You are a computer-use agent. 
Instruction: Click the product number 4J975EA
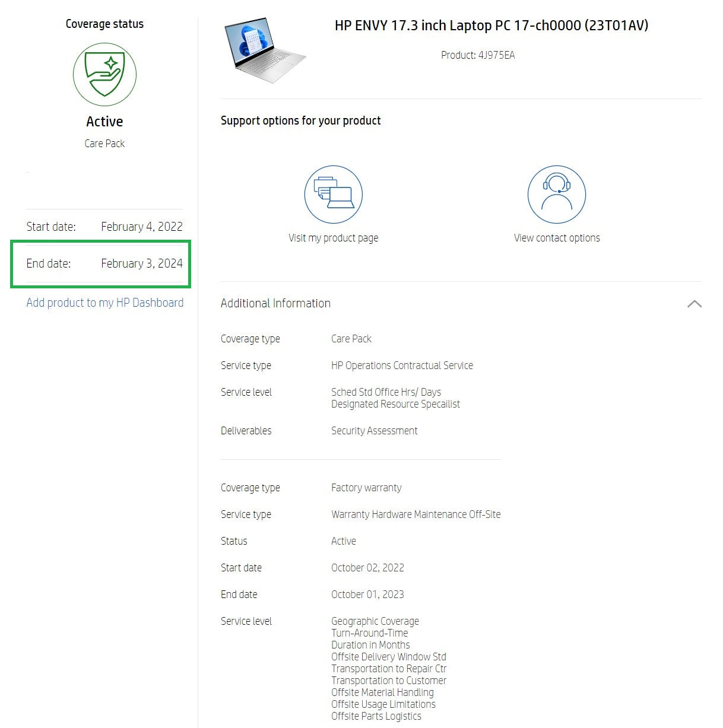(477, 55)
